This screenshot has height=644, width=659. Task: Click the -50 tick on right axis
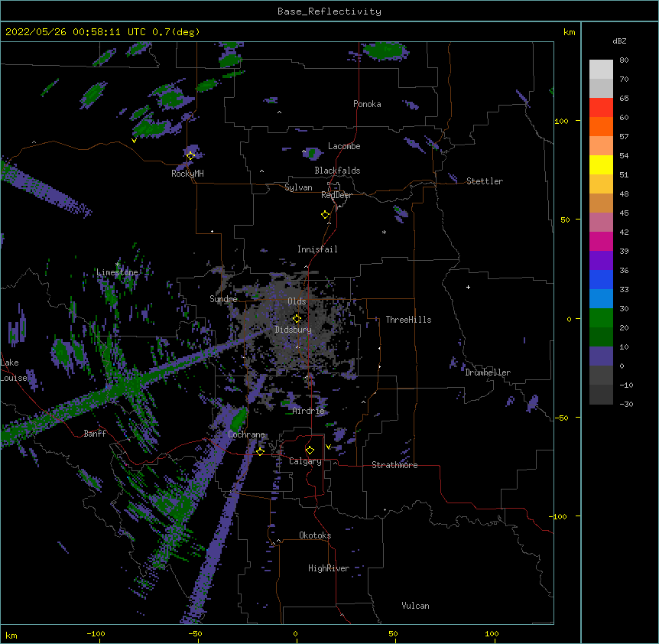coord(561,418)
